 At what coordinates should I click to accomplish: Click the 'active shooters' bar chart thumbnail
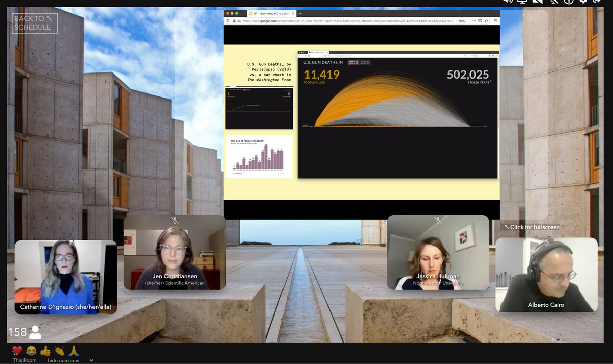[x=259, y=157]
